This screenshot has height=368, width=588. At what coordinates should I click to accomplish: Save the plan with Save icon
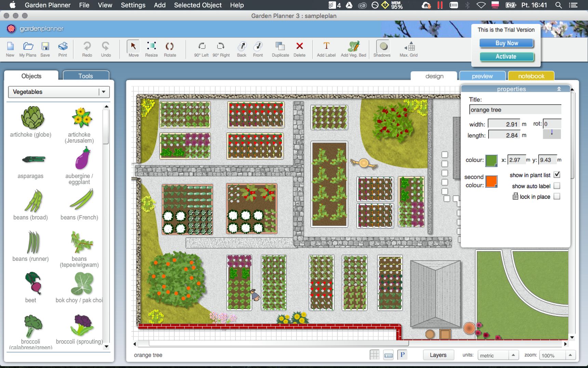[x=45, y=49]
